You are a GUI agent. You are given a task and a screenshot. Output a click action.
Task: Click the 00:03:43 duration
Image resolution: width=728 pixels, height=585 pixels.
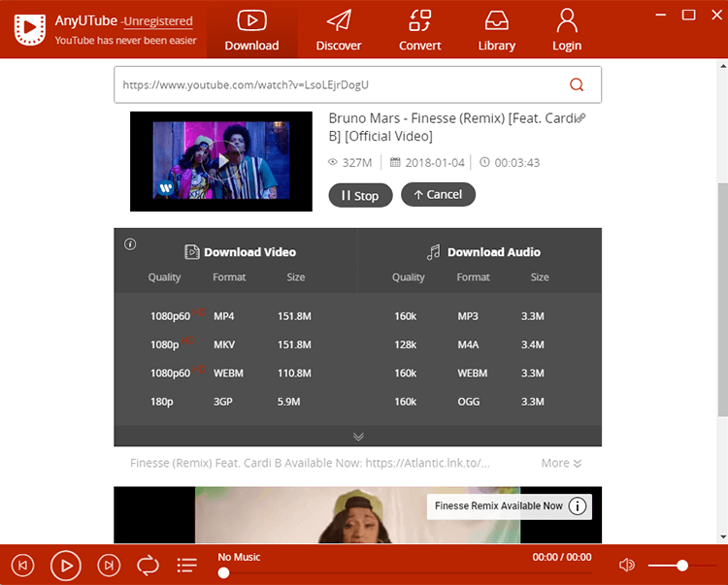pyautogui.click(x=510, y=162)
